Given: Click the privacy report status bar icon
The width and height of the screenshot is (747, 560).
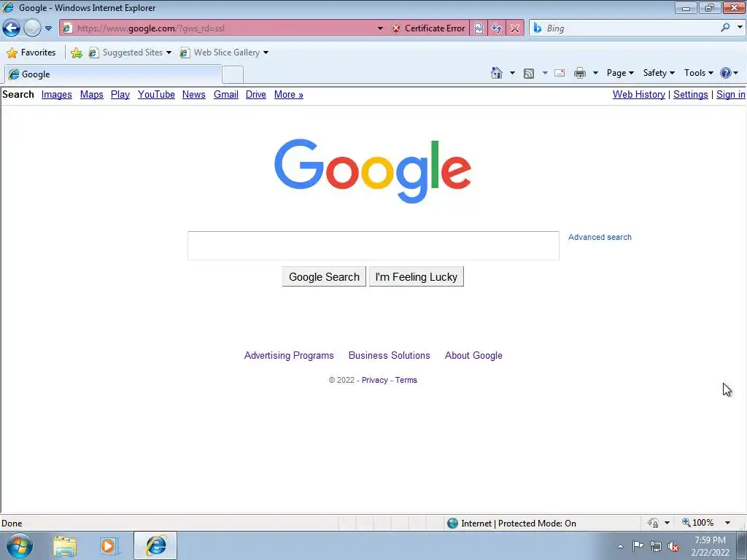Looking at the screenshot, I should pyautogui.click(x=653, y=523).
